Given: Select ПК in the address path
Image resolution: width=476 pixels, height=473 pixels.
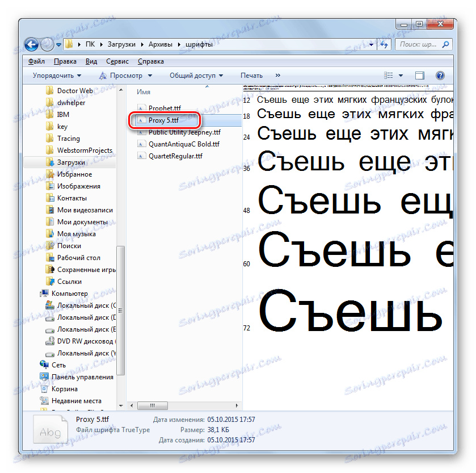Looking at the screenshot, I should pyautogui.click(x=90, y=44).
